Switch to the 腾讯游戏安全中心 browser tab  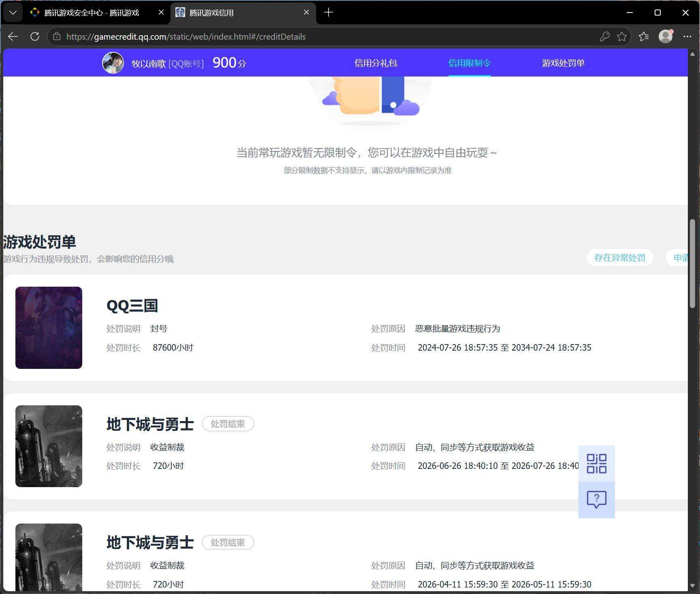pos(92,13)
